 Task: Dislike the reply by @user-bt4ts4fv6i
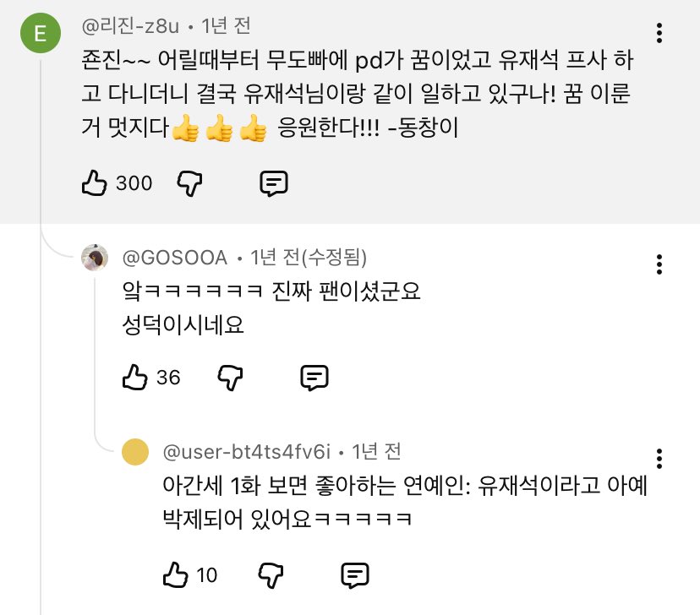coord(270,575)
